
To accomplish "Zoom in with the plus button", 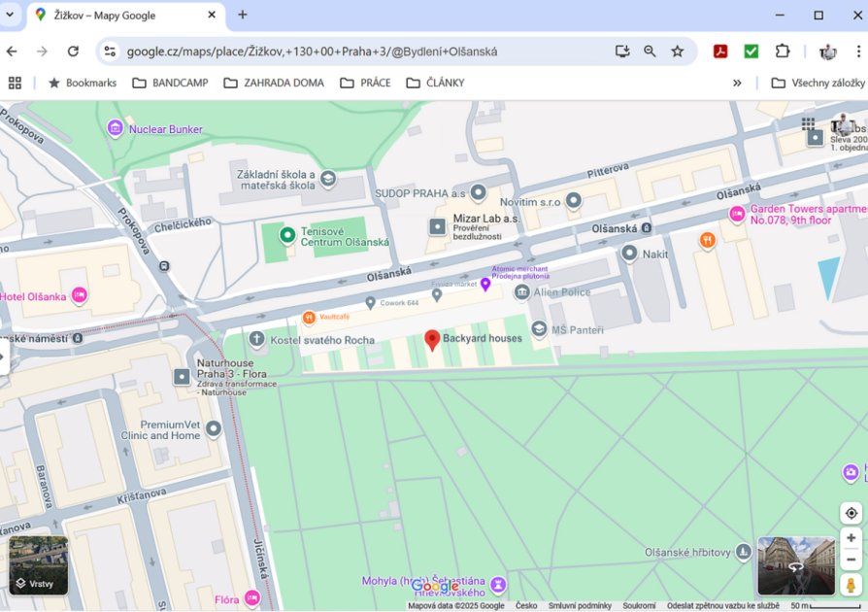I will tap(851, 537).
